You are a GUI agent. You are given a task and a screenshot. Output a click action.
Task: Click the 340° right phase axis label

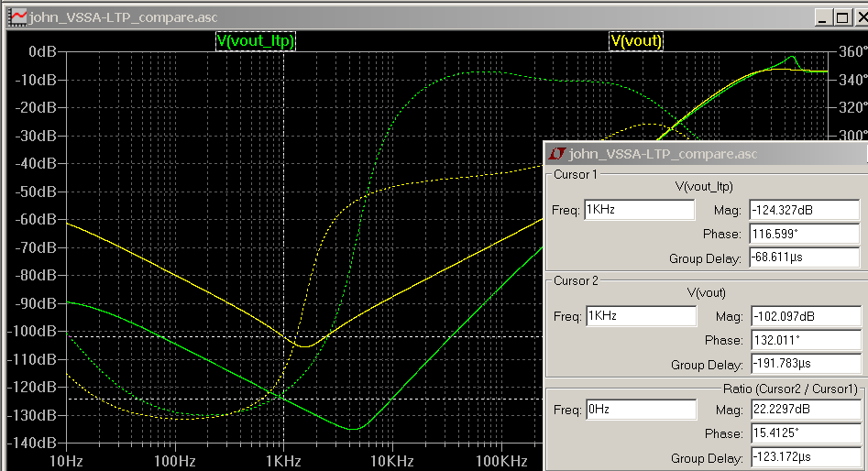(853, 80)
